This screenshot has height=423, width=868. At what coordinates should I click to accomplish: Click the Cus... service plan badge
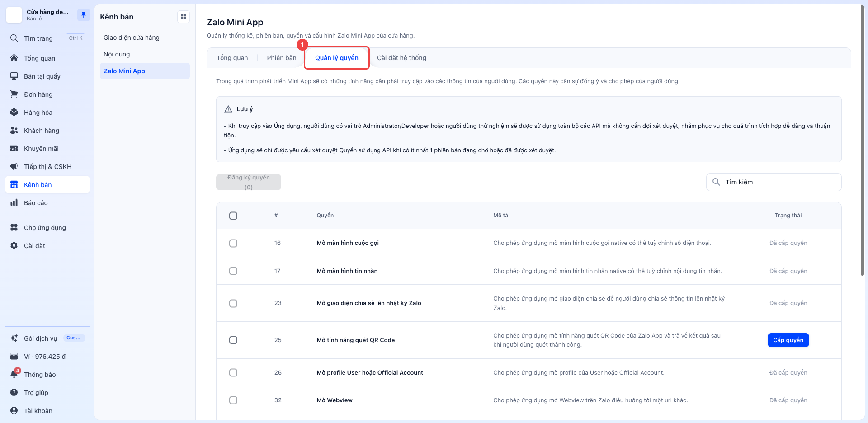[x=74, y=338]
